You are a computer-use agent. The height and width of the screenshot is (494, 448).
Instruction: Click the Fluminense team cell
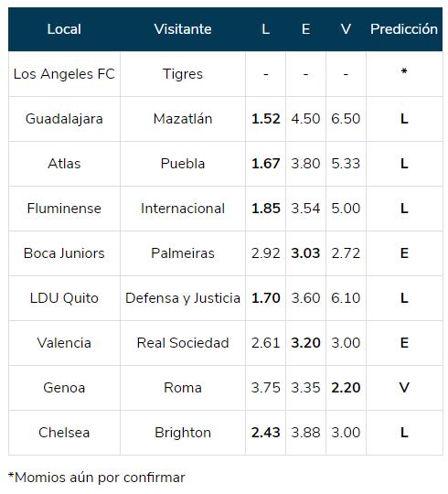64,209
